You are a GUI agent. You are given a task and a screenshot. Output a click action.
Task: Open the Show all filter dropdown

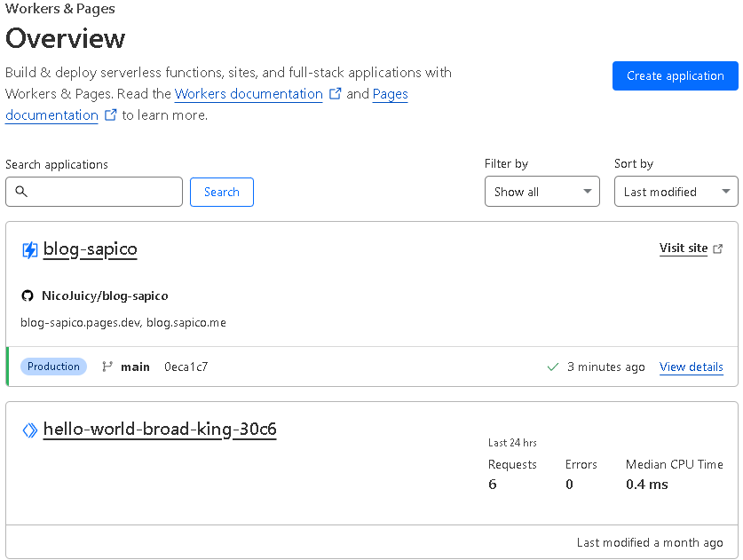[x=542, y=192]
